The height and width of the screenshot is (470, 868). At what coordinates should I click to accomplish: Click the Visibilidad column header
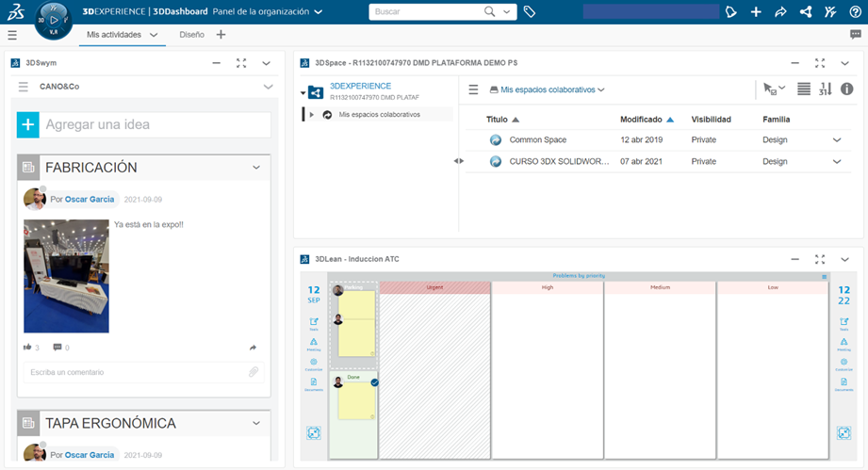click(711, 120)
